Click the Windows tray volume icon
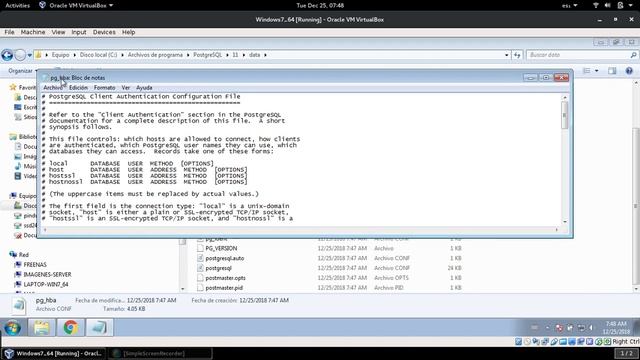Viewport: 640px width, 360px height. [x=591, y=328]
